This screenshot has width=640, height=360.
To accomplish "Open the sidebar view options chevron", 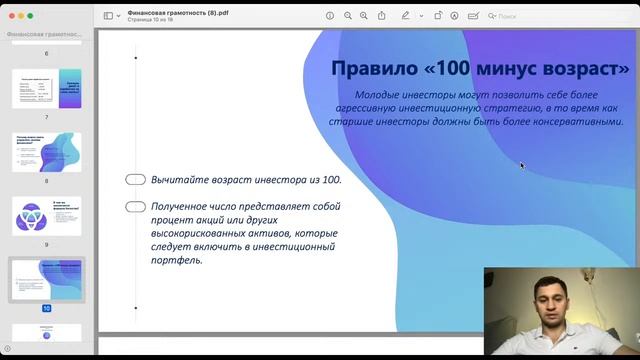I will pos(118,16).
